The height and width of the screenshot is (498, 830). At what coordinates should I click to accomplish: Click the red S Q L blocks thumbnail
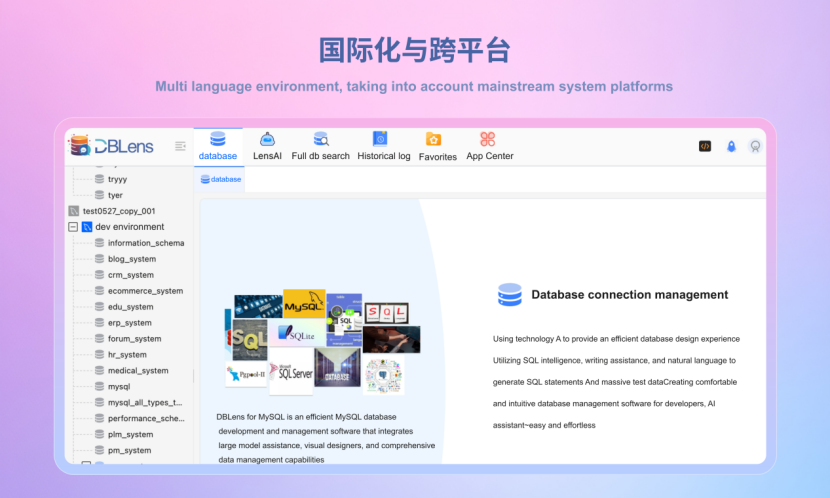(x=386, y=313)
